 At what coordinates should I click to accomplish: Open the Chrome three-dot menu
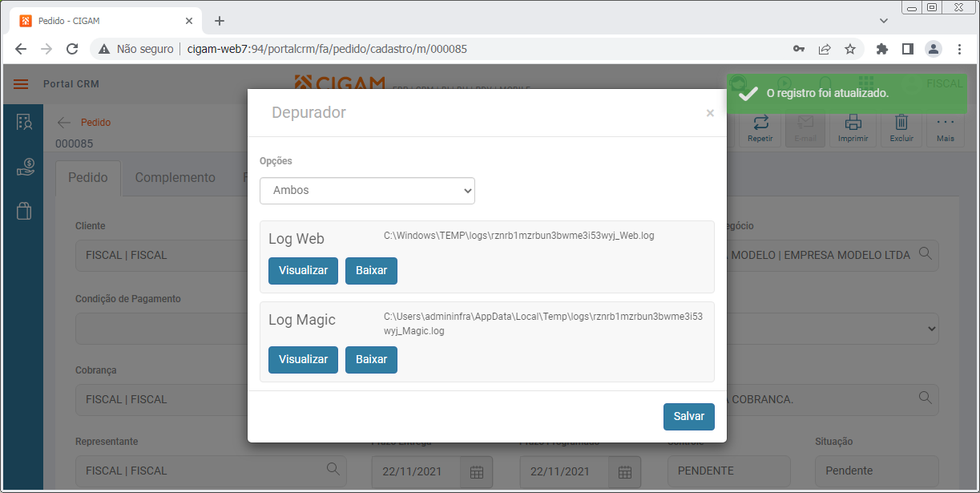point(959,49)
